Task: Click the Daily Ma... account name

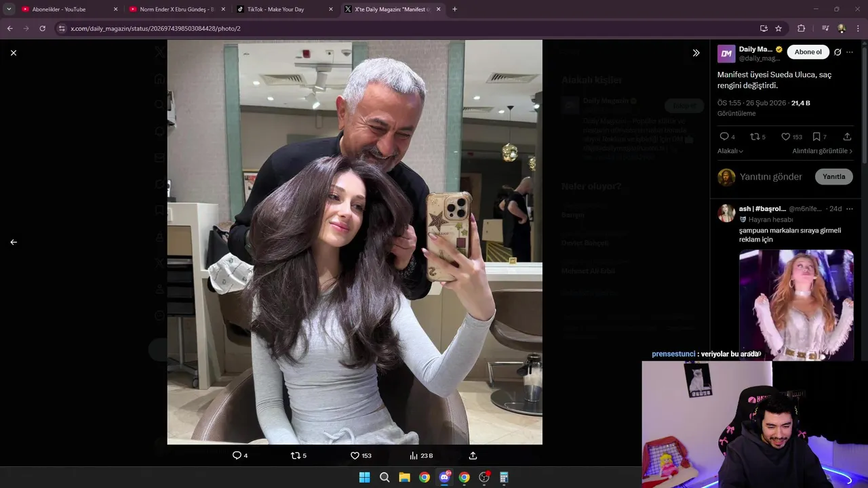Action: [756, 49]
